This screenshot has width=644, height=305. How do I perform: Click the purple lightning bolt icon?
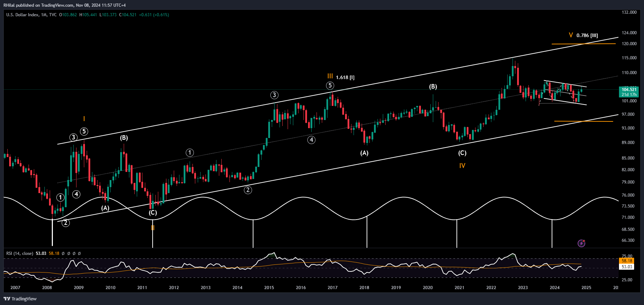581,243
